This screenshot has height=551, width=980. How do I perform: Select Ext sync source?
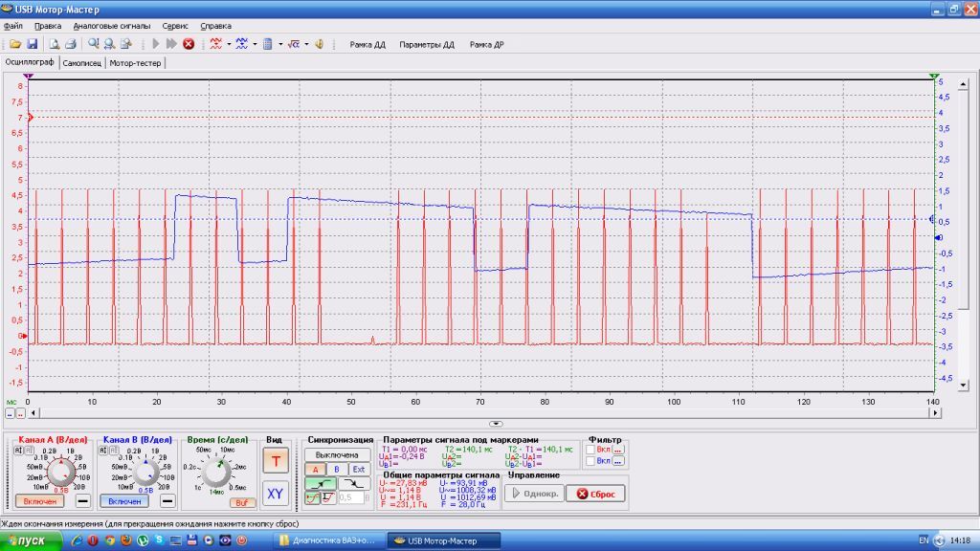[x=359, y=469]
